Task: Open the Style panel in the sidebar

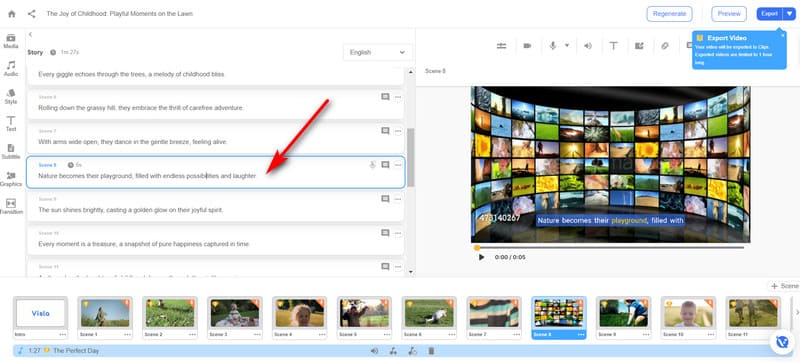Action: (11, 96)
